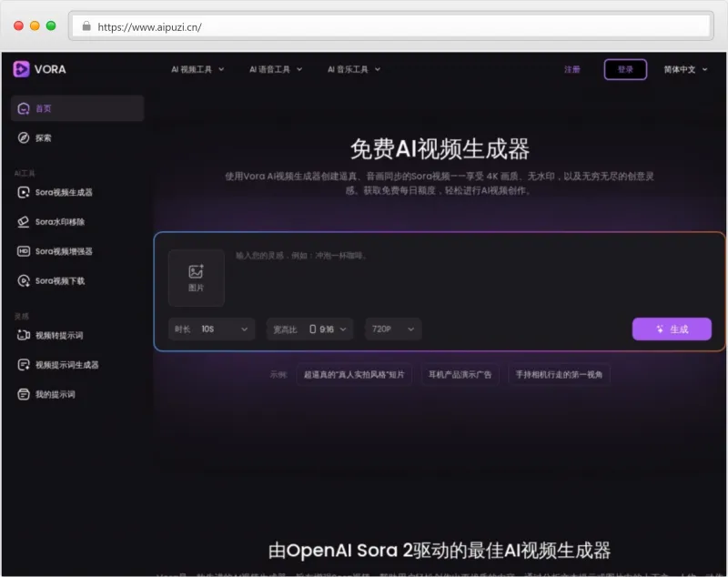Image resolution: width=728 pixels, height=577 pixels.
Task: Select the 耳机产品演示广告 example prompt
Action: click(460, 374)
